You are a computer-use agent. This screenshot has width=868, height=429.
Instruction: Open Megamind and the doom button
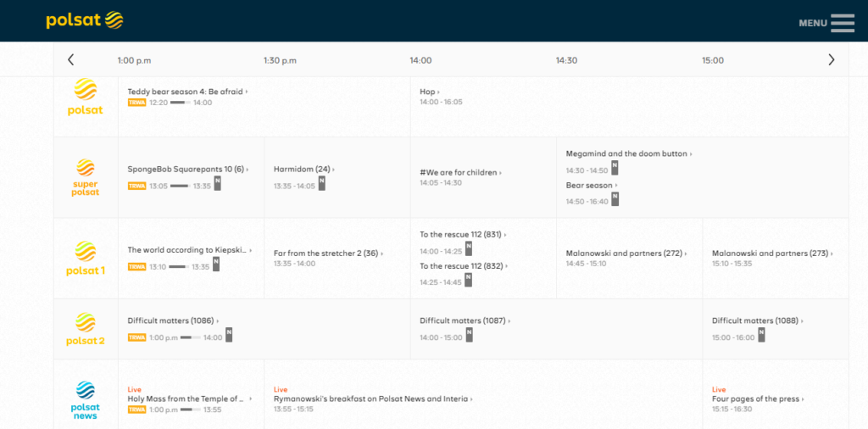click(x=628, y=153)
